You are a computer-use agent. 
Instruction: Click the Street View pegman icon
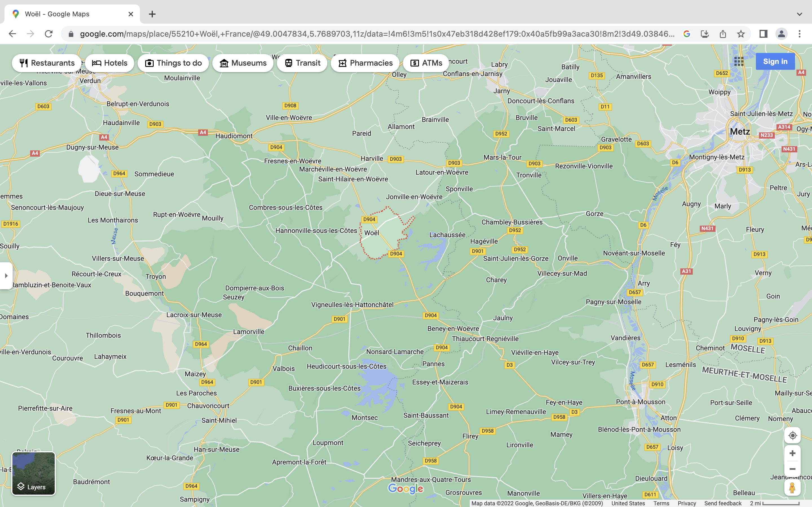point(792,488)
